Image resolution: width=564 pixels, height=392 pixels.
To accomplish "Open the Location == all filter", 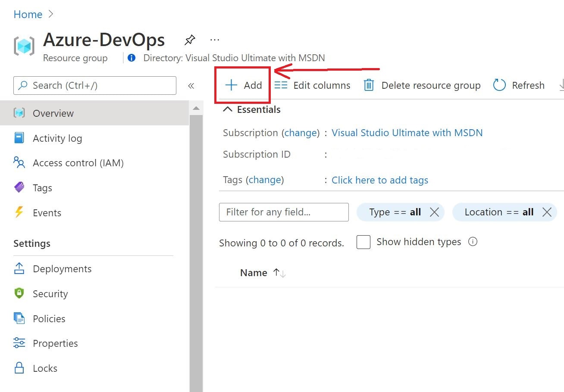I will pyautogui.click(x=499, y=212).
